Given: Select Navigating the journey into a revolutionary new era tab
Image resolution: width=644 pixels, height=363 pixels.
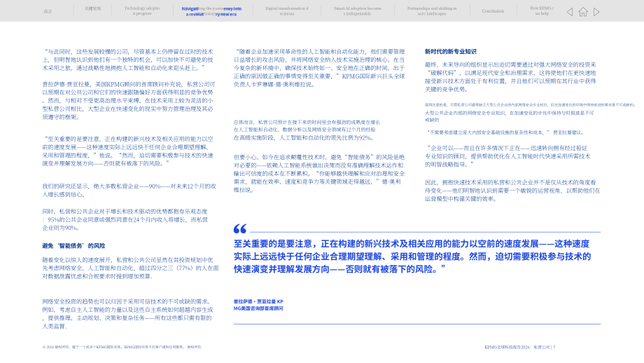Looking at the screenshot, I should (x=211, y=11).
